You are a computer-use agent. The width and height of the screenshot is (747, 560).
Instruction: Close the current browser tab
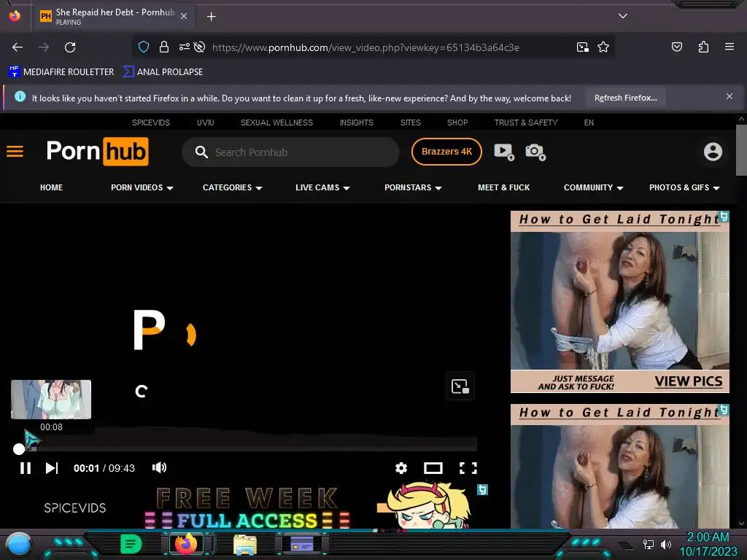[184, 16]
